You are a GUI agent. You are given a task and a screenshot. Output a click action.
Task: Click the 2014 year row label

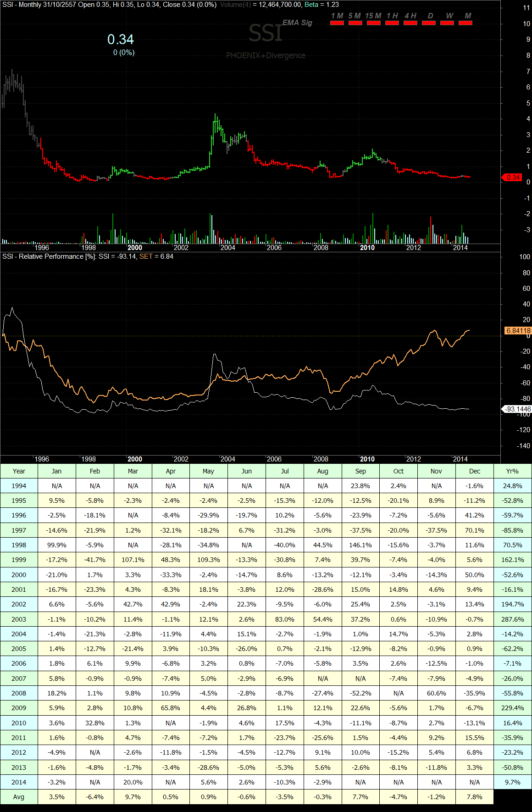pos(19,782)
